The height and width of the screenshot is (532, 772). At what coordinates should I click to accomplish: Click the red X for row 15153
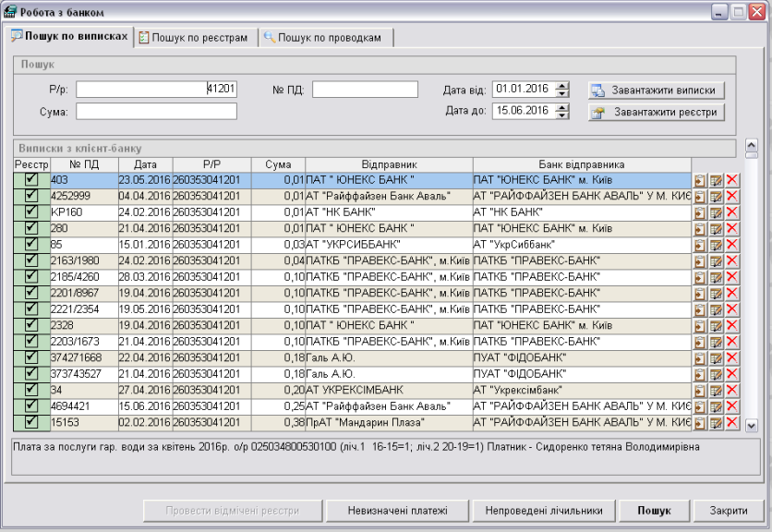coord(733,423)
